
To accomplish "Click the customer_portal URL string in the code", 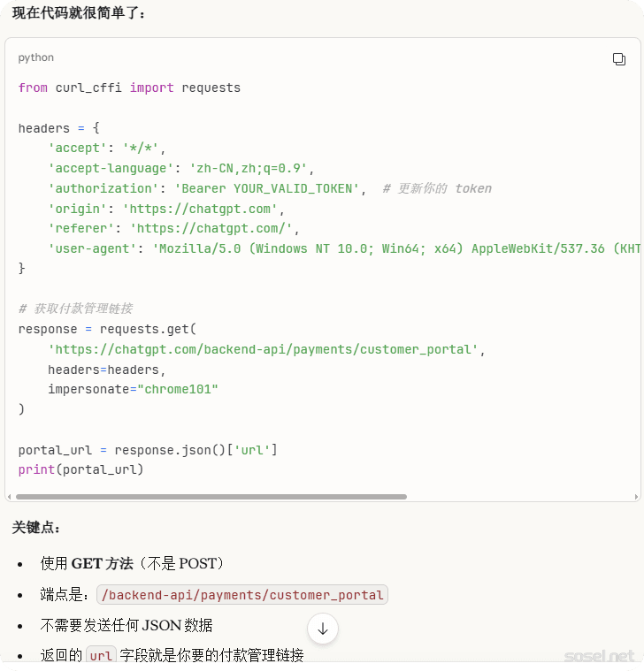I will pyautogui.click(x=264, y=349).
